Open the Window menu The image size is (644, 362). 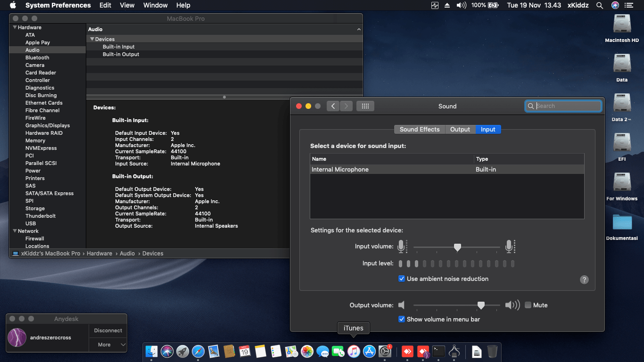tap(155, 5)
